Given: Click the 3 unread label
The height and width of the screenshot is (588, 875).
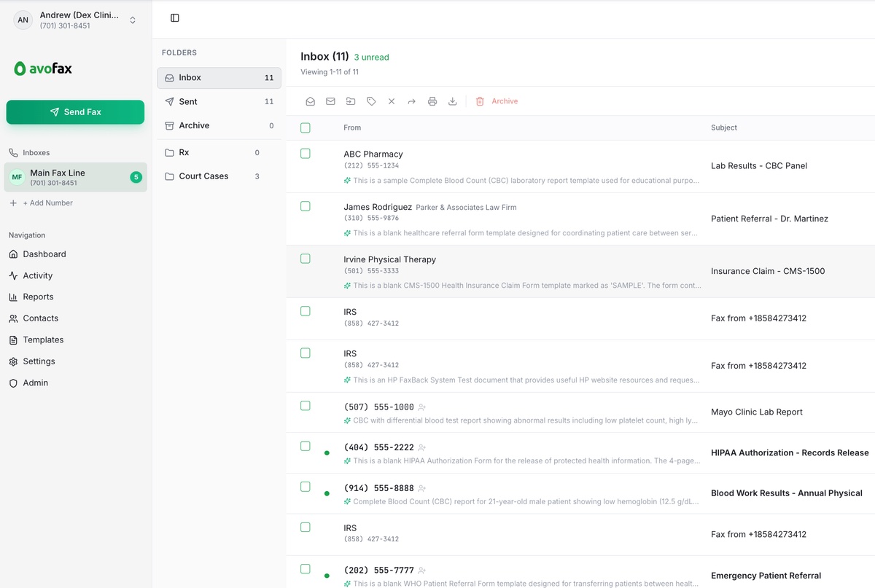Looking at the screenshot, I should (x=372, y=58).
